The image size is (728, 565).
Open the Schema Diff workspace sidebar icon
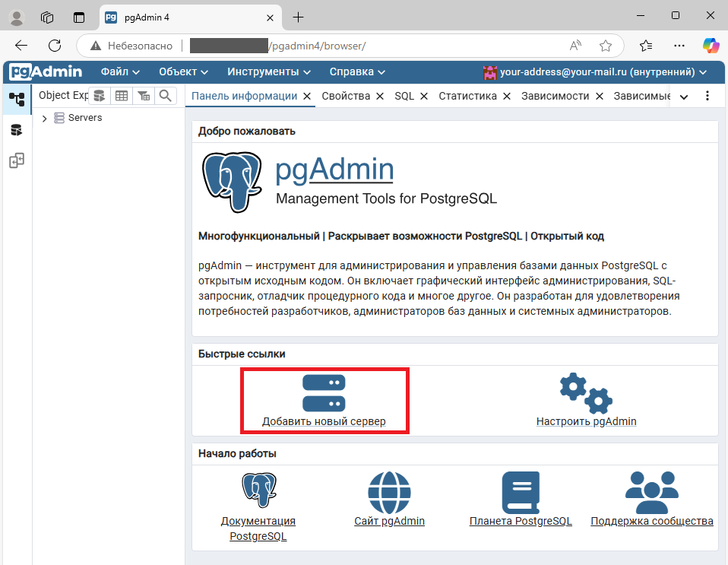[17, 160]
